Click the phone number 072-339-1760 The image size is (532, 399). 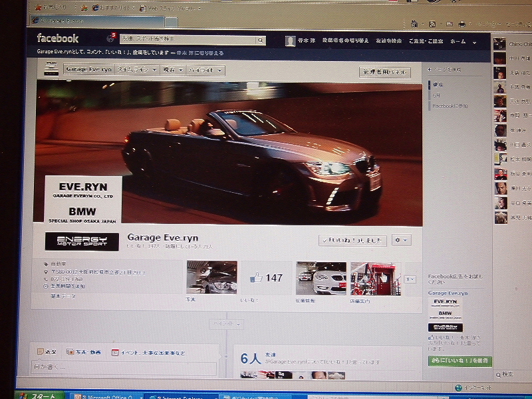point(66,279)
